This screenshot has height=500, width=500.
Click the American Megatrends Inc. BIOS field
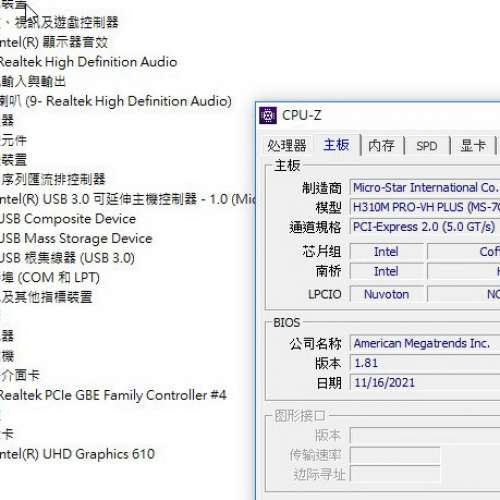[x=425, y=343]
